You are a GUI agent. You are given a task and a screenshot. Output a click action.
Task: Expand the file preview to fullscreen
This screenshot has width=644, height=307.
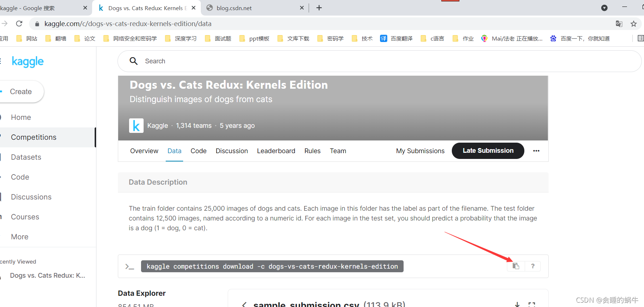(x=532, y=304)
